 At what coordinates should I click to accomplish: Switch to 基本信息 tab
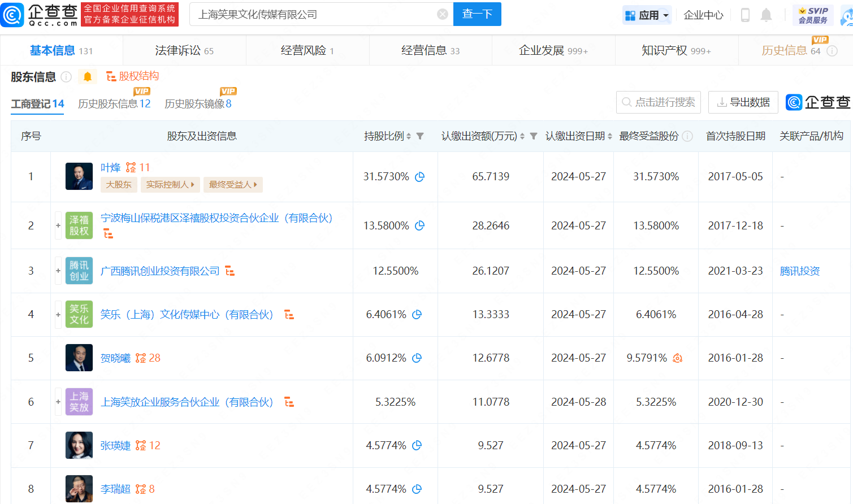click(x=61, y=51)
